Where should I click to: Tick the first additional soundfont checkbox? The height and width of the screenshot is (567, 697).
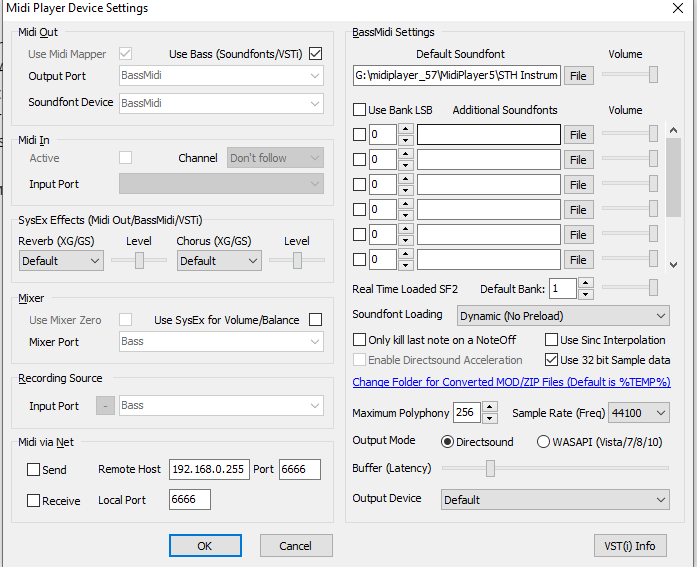pos(359,134)
